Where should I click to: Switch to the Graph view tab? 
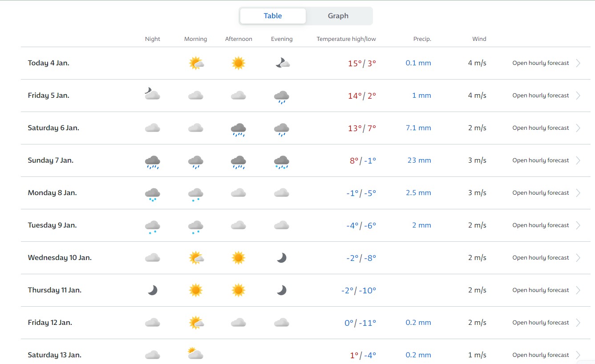[x=338, y=16]
